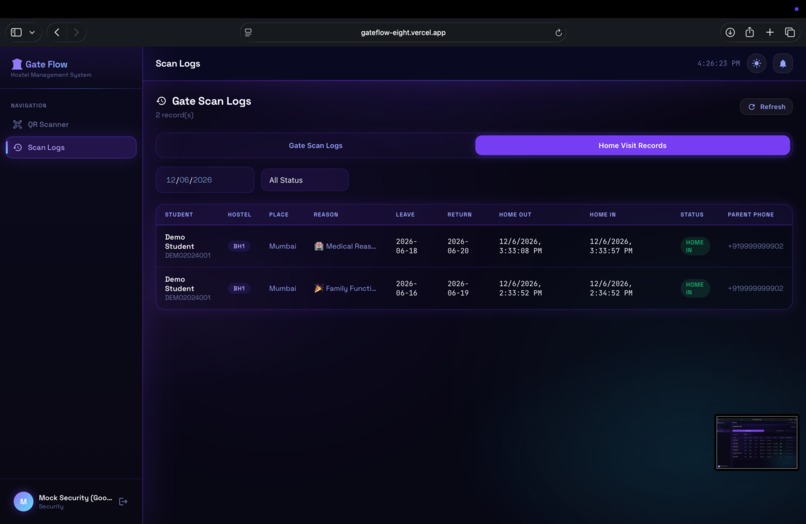The height and width of the screenshot is (524, 806).
Task: Click the Gate Flow logo
Action: [x=40, y=64]
